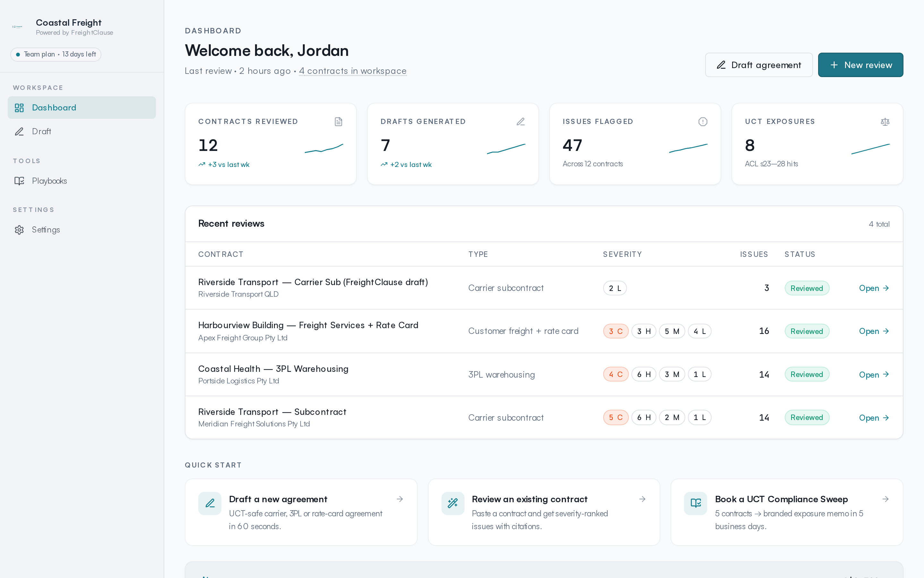
Task: Click the Portside Logistics Pty Ltd subtitle
Action: coord(239,381)
